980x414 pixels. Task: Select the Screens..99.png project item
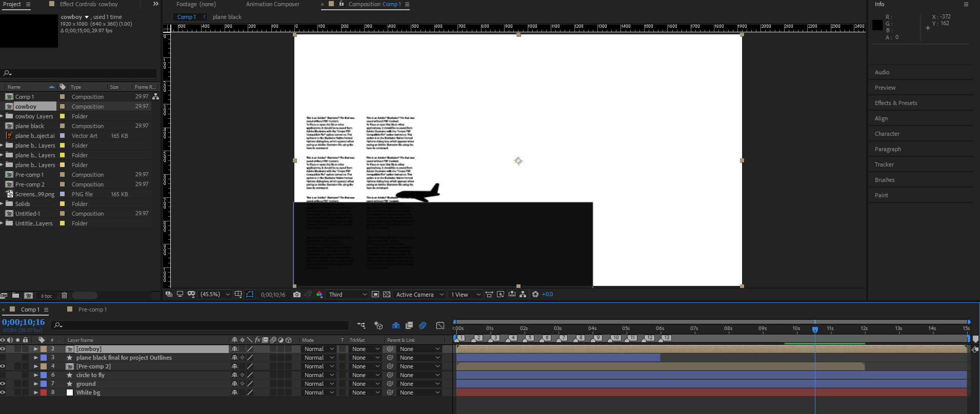click(x=34, y=194)
